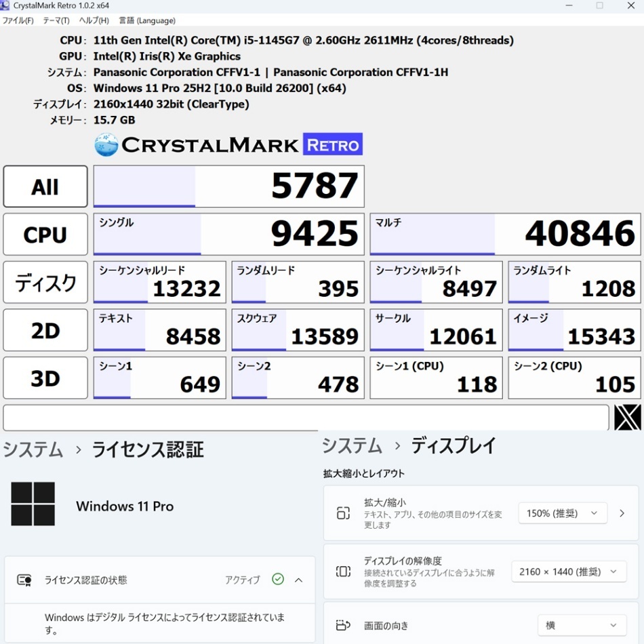The image size is (644, 644).
Task: Click the システム breadcrumb in license settings
Action: click(33, 449)
